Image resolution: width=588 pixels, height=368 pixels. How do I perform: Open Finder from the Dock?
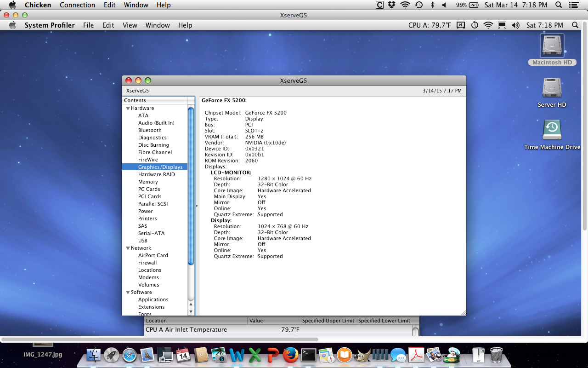[x=94, y=355]
